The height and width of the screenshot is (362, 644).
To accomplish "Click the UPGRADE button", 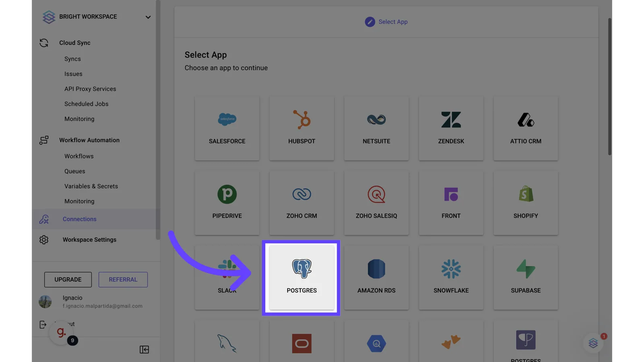I will tap(68, 280).
